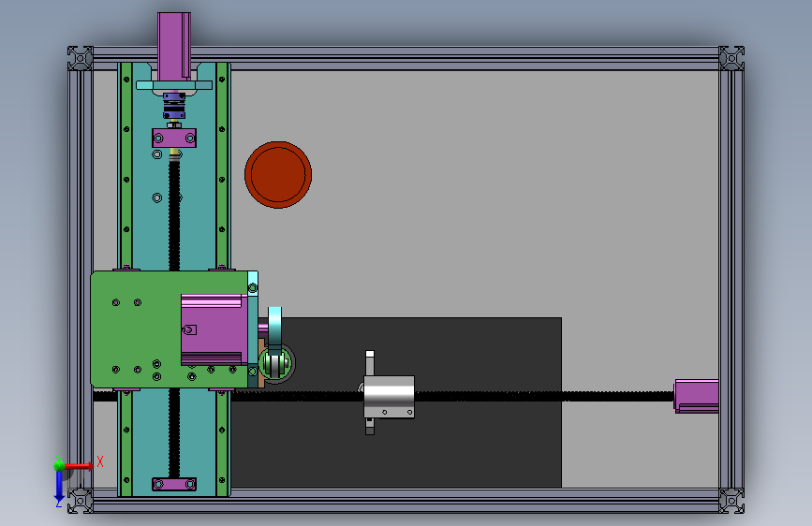Pick the purple motor atop vertical axis
The image size is (812, 526).
[x=174, y=47]
